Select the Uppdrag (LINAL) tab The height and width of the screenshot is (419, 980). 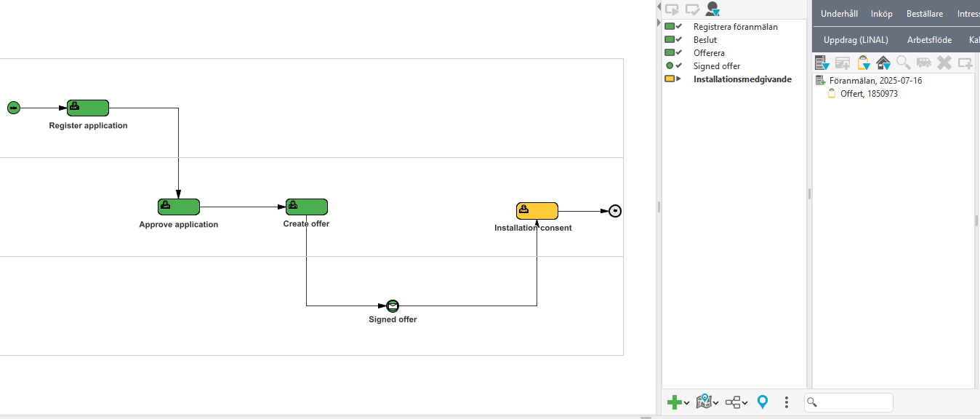pos(856,40)
